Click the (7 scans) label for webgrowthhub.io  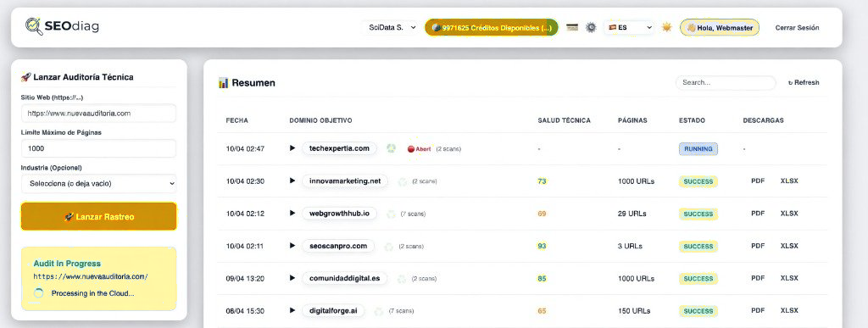click(x=413, y=214)
